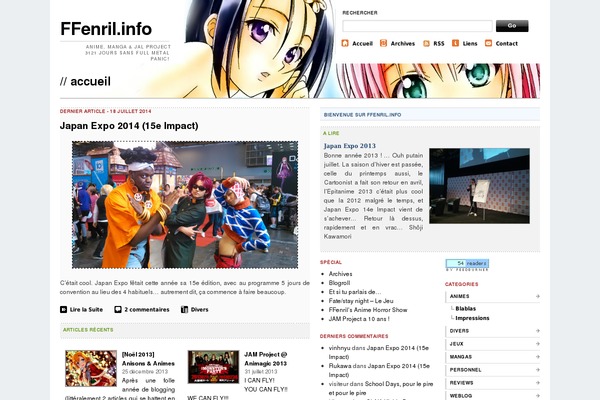Expand the REVIEWS category arrow
The width and height of the screenshot is (600, 400).
[537, 383]
